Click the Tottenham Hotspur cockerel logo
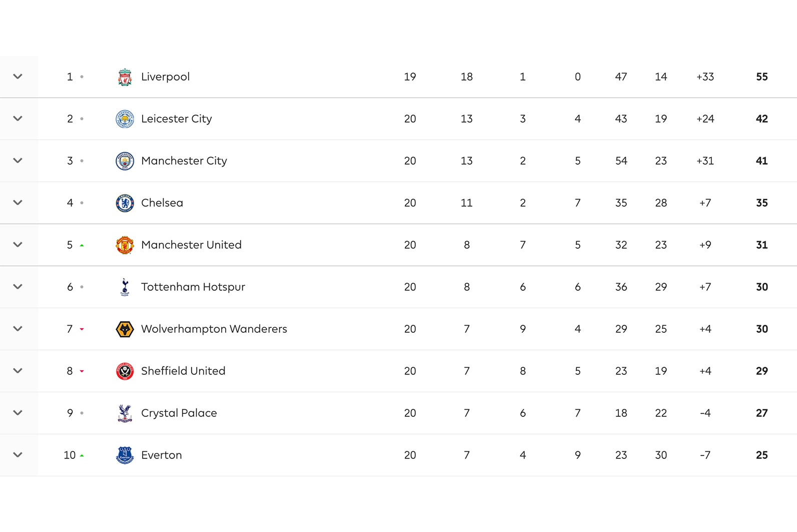 pos(125,287)
